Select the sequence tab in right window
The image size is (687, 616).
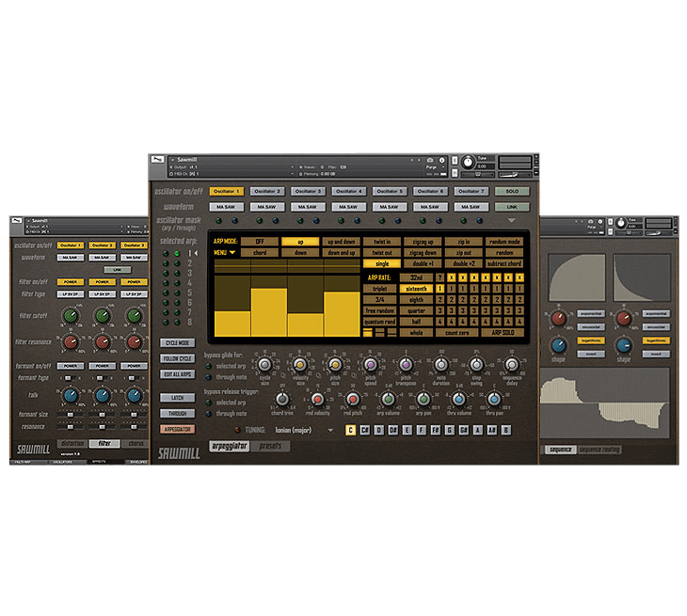point(560,450)
